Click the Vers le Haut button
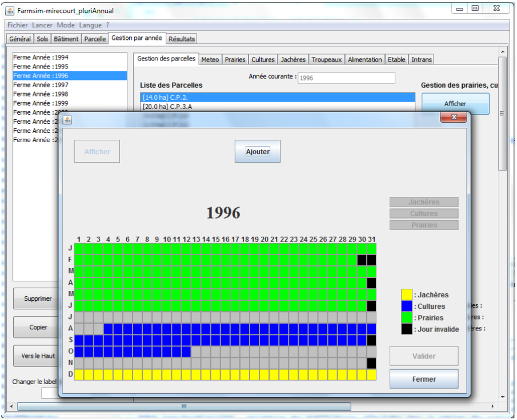 [36, 356]
